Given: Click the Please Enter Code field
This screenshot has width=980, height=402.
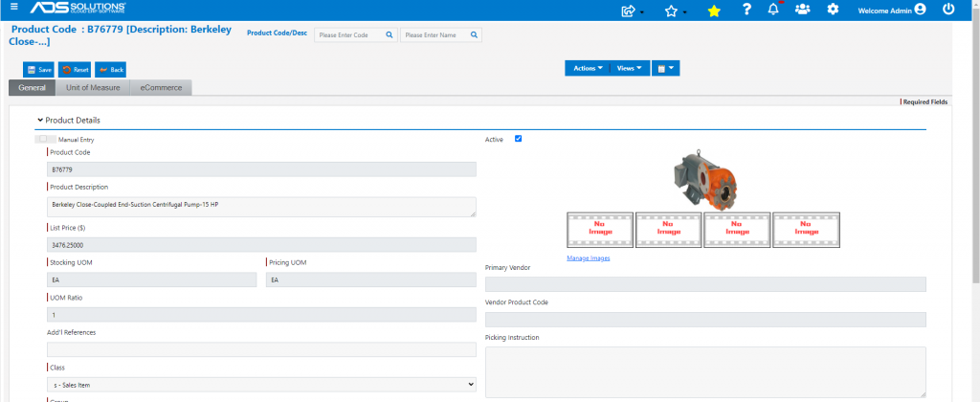Looking at the screenshot, I should 356,35.
